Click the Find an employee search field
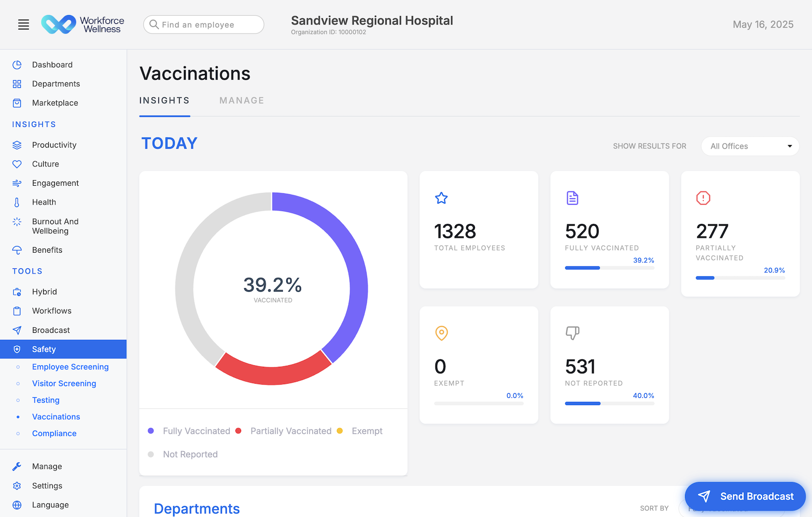812x517 pixels. pos(203,24)
